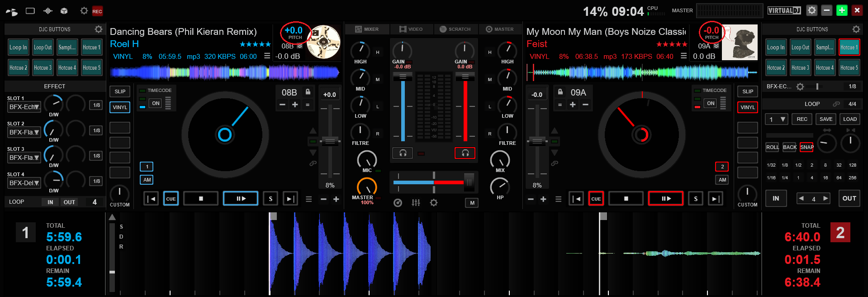Switch to the MASTER tab

coord(499,29)
